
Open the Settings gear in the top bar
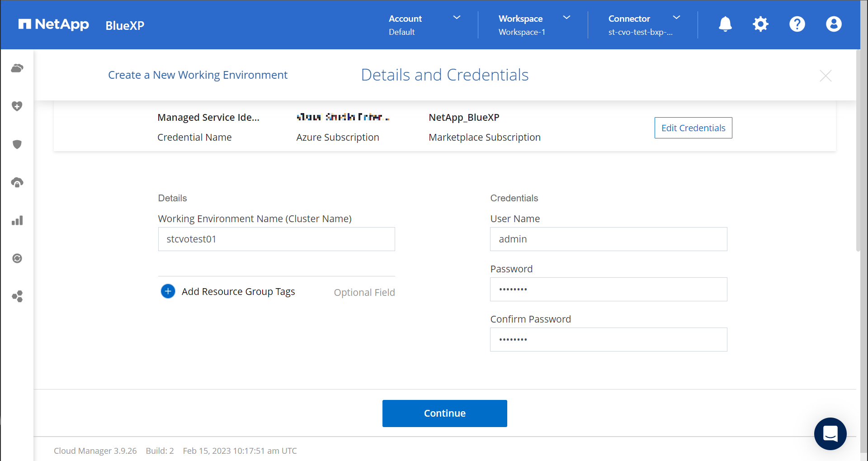click(760, 24)
